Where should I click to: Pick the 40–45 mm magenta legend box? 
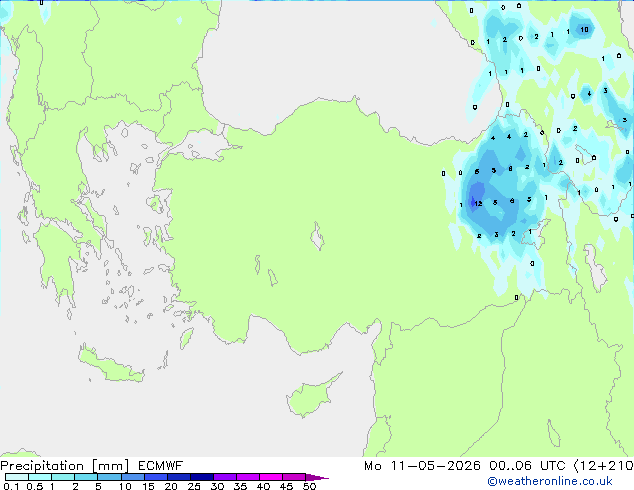pyautogui.click(x=271, y=477)
